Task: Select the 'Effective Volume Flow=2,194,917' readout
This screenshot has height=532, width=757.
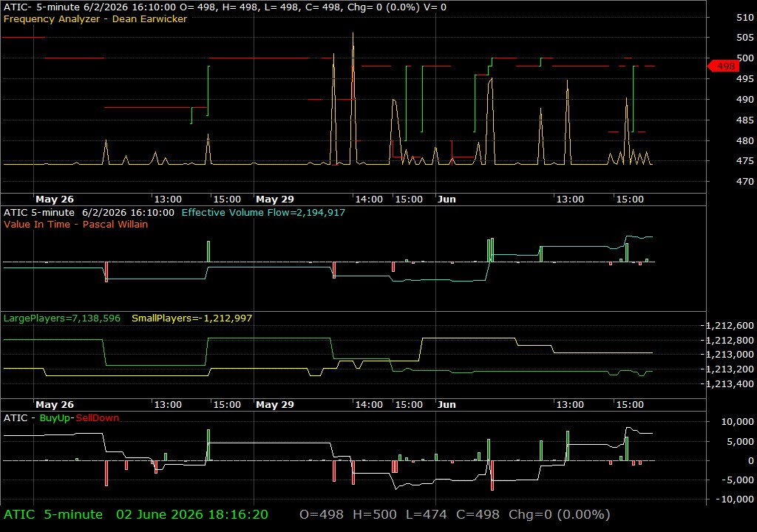Action: [x=263, y=212]
